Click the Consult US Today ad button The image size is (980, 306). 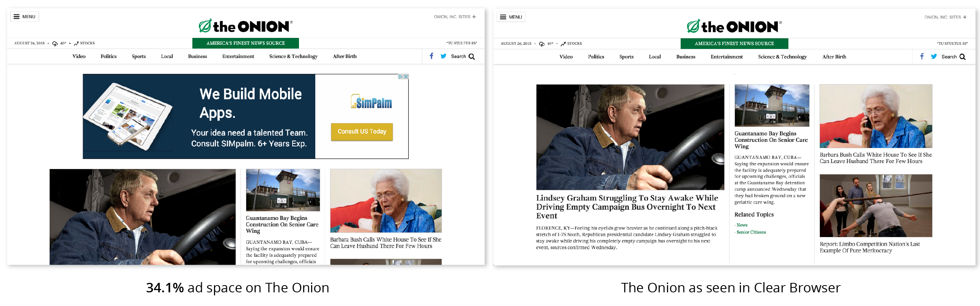tap(362, 132)
